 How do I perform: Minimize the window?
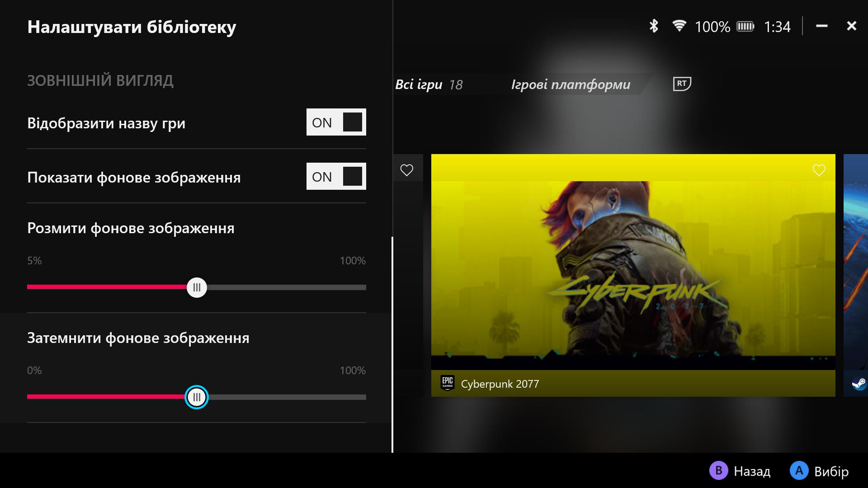pos(822,26)
